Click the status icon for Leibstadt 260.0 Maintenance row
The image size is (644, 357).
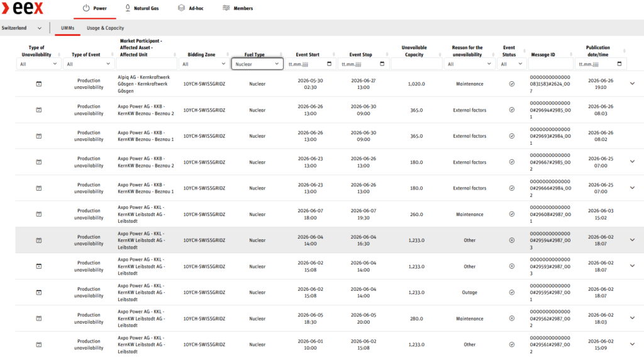coord(512,214)
